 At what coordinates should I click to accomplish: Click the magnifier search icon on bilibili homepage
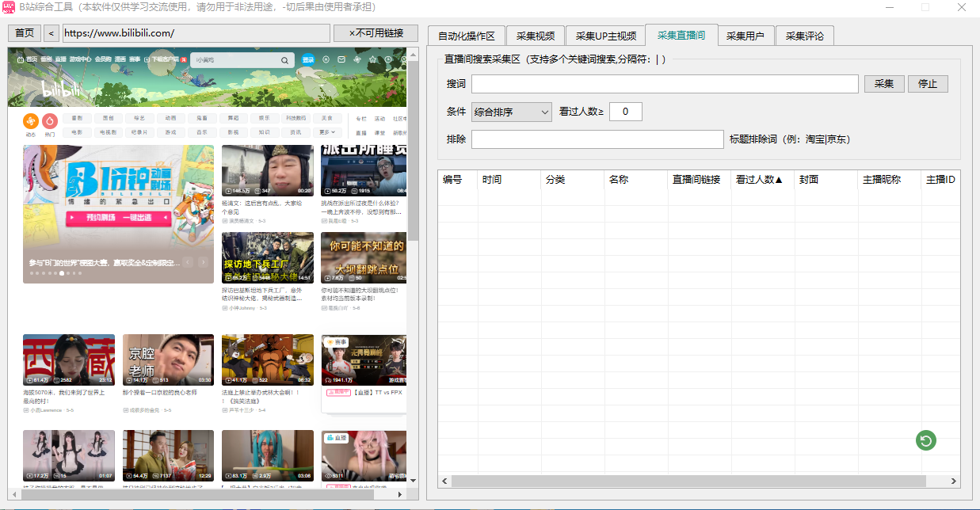pyautogui.click(x=284, y=60)
